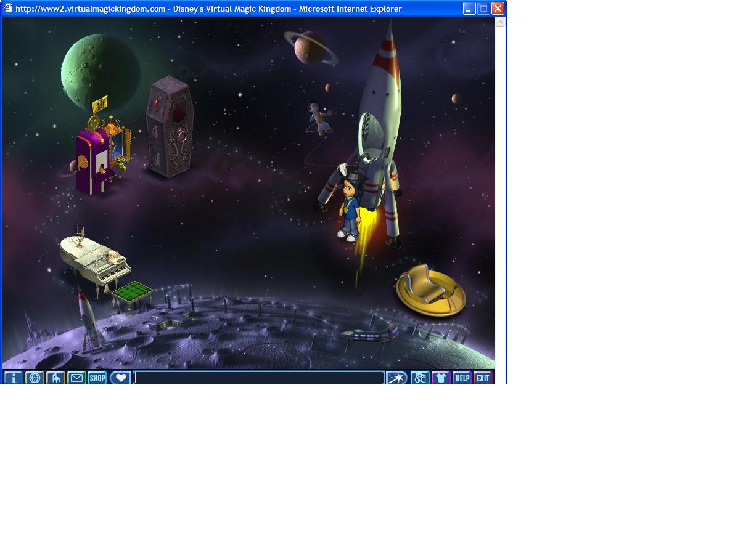Select the floating astronaut figure

coord(319,119)
